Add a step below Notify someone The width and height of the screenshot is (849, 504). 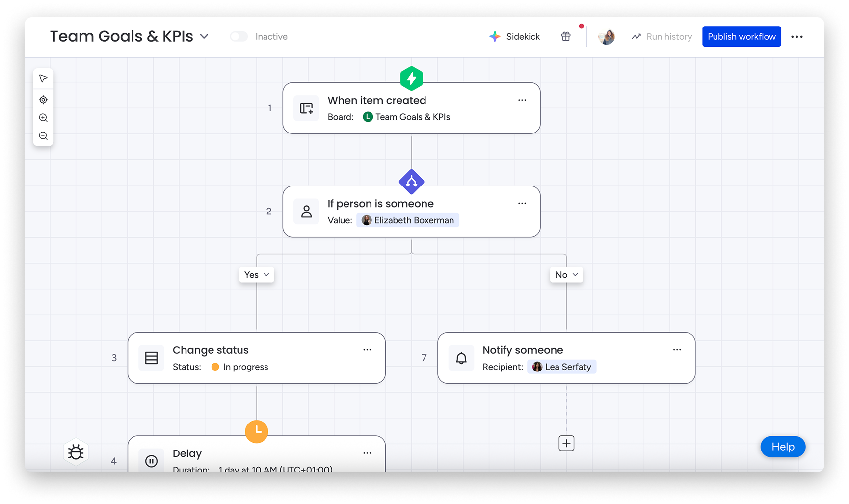(566, 443)
